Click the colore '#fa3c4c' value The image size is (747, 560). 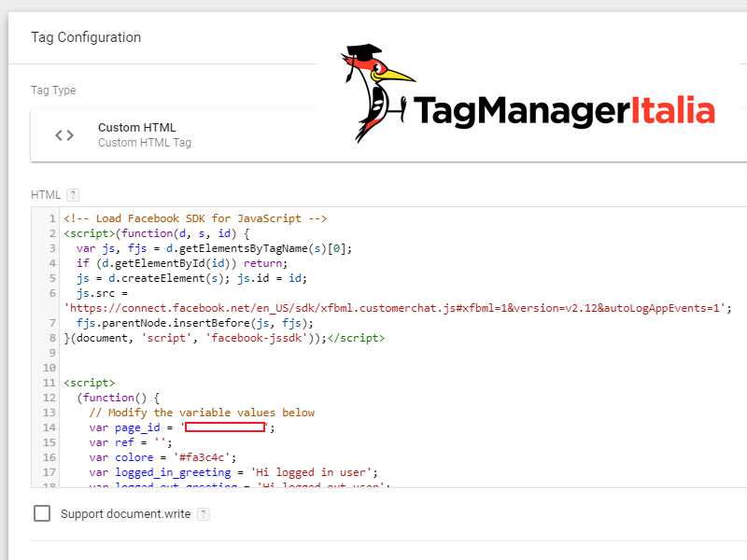[202, 457]
